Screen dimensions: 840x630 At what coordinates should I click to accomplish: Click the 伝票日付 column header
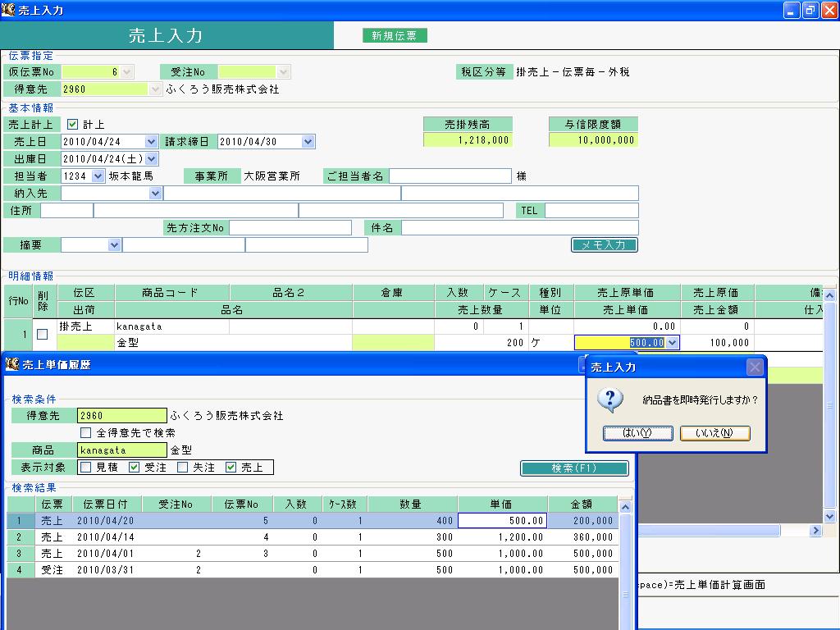click(107, 504)
